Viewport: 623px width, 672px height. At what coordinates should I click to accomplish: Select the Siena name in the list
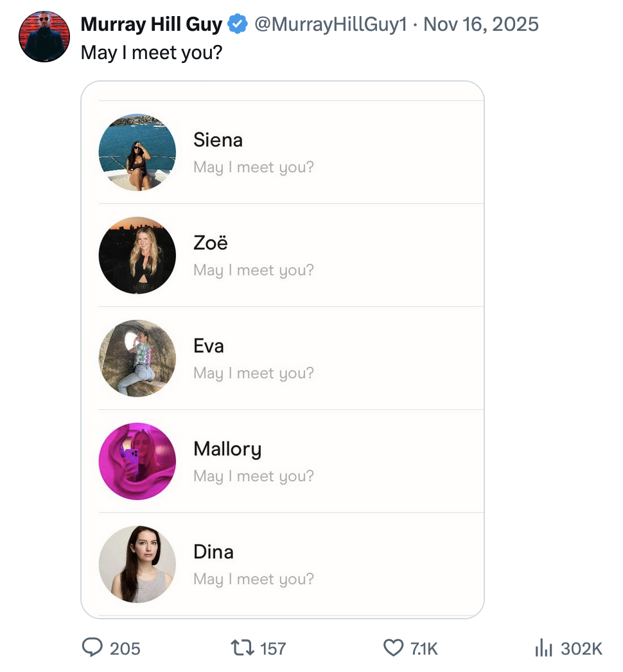pos(218,140)
